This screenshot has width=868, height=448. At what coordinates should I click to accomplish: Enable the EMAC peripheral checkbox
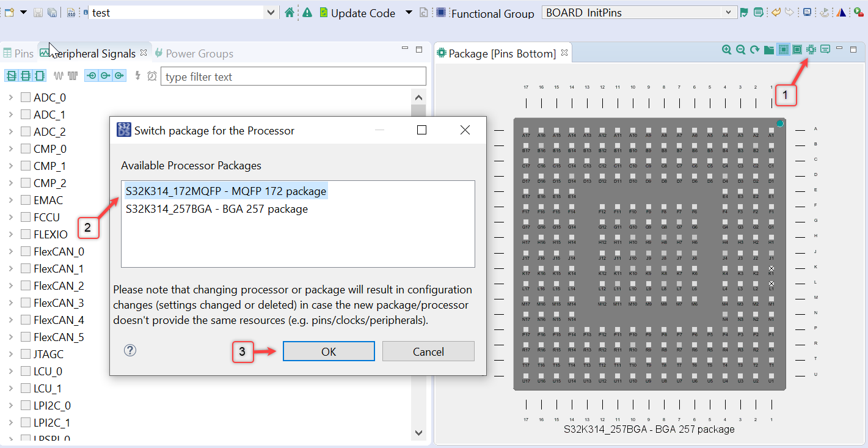point(26,200)
